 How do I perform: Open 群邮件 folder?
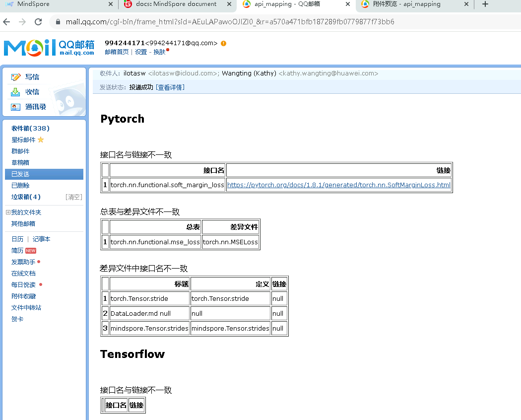pos(20,151)
